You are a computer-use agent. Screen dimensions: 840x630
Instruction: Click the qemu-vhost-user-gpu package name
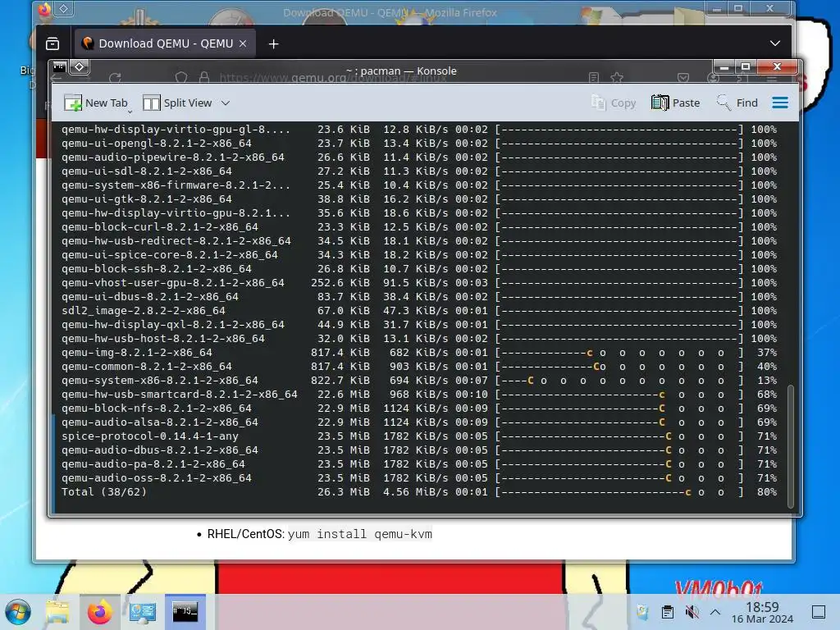(173, 283)
